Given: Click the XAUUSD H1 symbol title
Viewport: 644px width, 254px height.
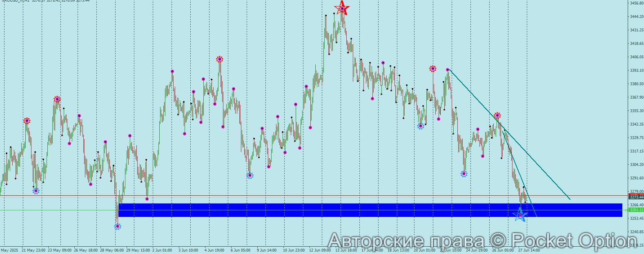Looking at the screenshot, I should point(45,1).
